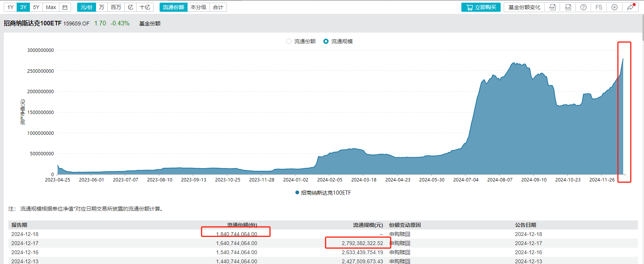Click the 立即购买 buy button
The height and width of the screenshot is (264, 644).
tap(481, 7)
